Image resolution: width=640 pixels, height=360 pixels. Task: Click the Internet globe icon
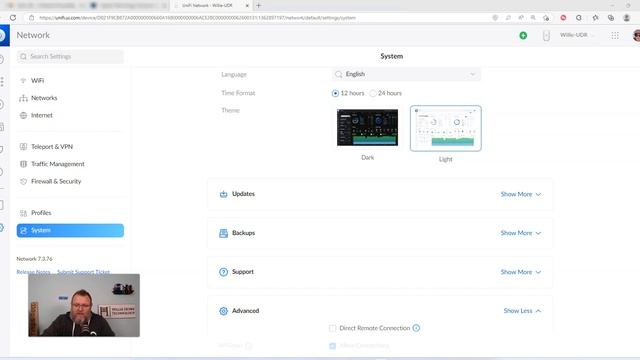click(23, 116)
